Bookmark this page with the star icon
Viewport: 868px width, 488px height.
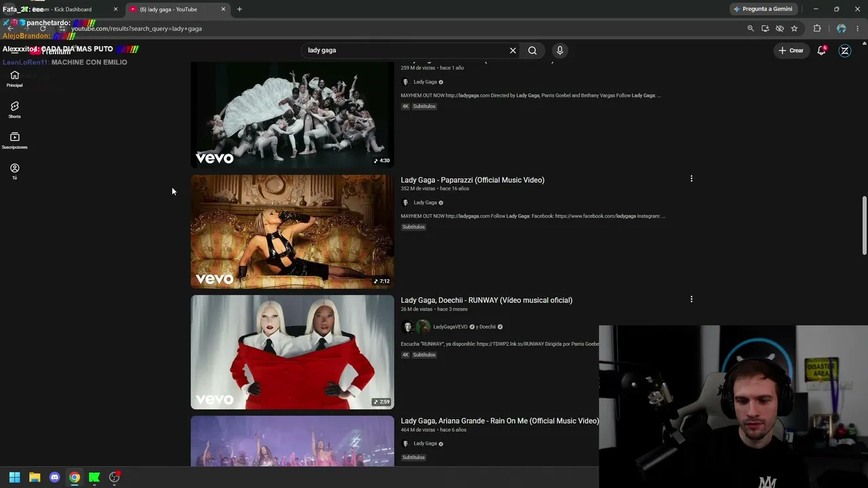pos(794,28)
